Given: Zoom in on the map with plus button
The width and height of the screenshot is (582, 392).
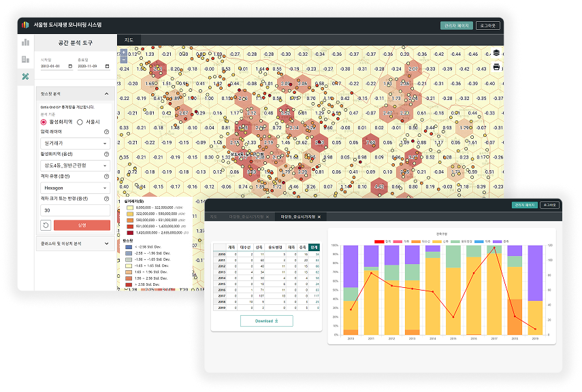Looking at the screenshot, I should pyautogui.click(x=123, y=51).
